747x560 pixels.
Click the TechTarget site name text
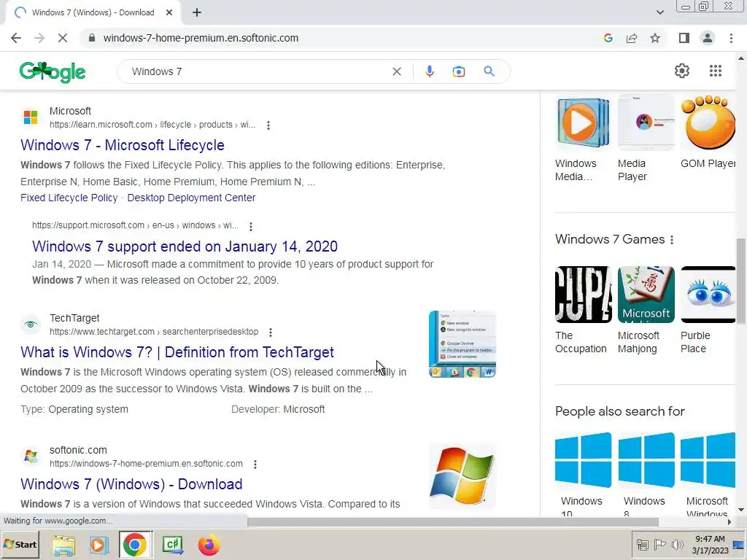click(x=74, y=318)
